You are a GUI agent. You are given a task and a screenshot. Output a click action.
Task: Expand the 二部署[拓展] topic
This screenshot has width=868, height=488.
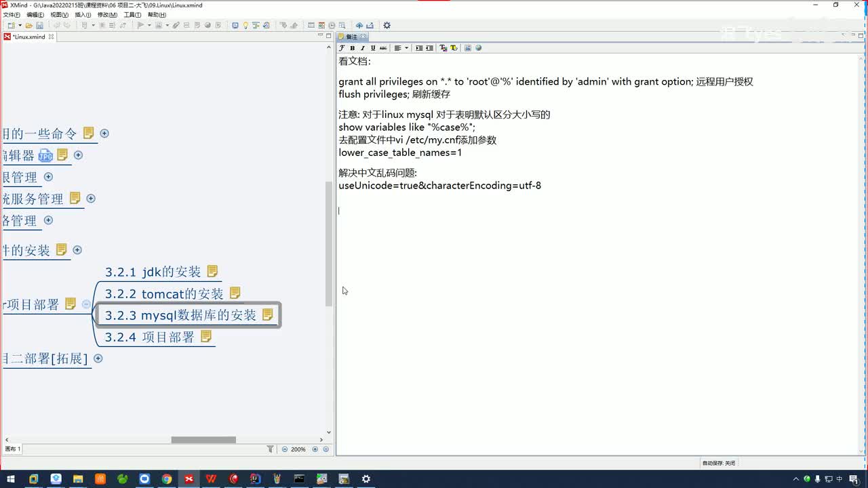tap(98, 359)
